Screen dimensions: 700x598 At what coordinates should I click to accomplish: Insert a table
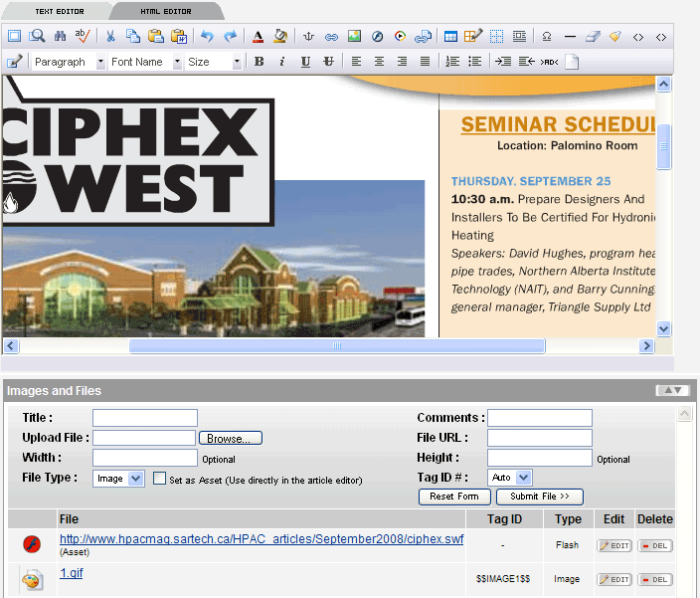click(450, 36)
